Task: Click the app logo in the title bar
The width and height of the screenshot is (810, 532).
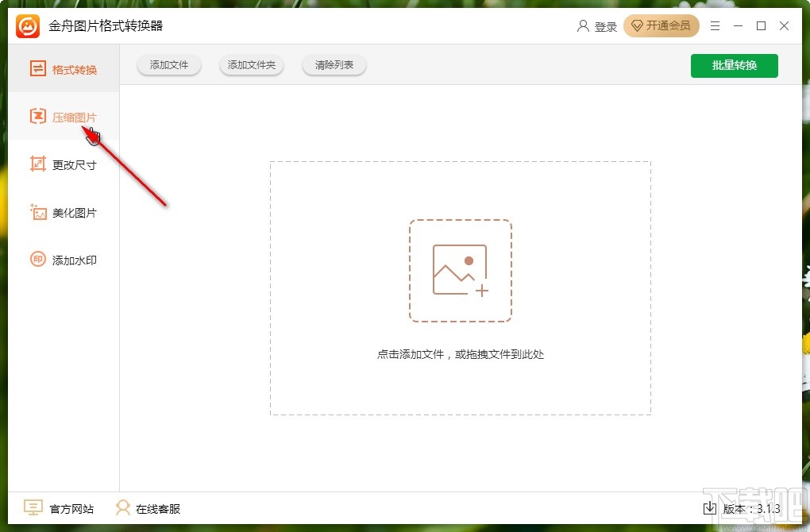Action: (25, 25)
